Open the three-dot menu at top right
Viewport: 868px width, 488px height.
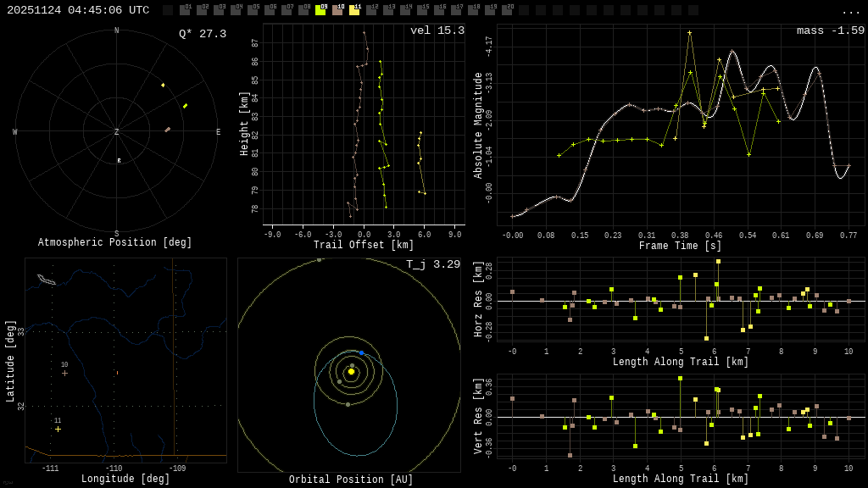pos(850,11)
